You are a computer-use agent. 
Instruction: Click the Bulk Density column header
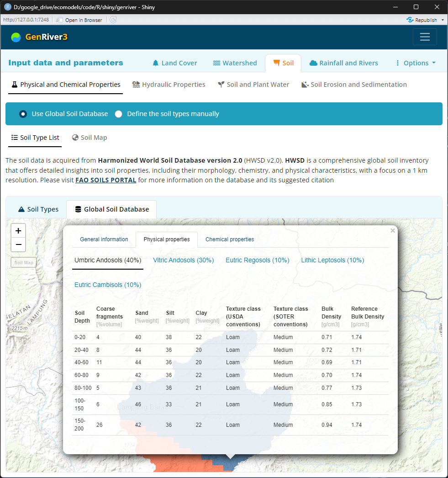[332, 317]
